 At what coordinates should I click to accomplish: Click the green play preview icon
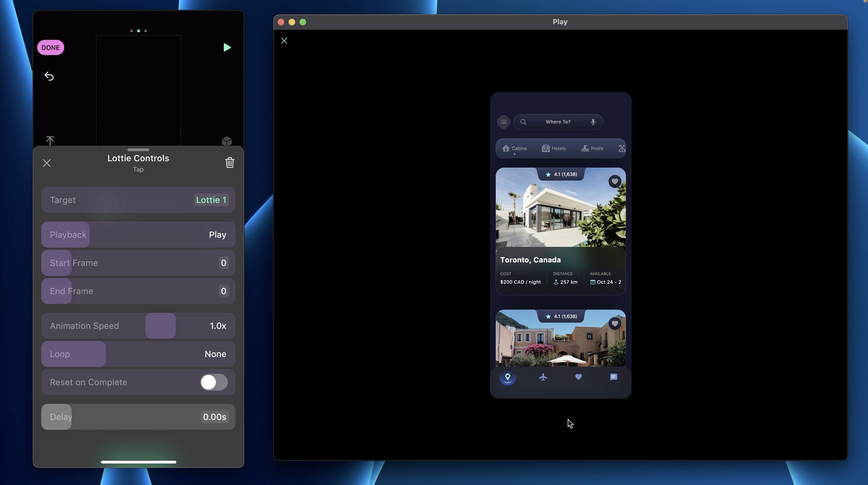[x=227, y=48]
